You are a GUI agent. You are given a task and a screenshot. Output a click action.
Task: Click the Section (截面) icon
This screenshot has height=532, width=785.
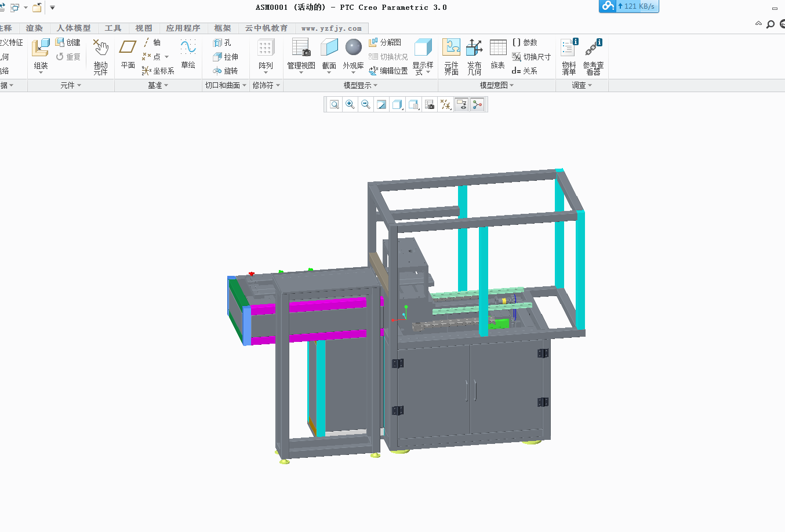(x=329, y=48)
